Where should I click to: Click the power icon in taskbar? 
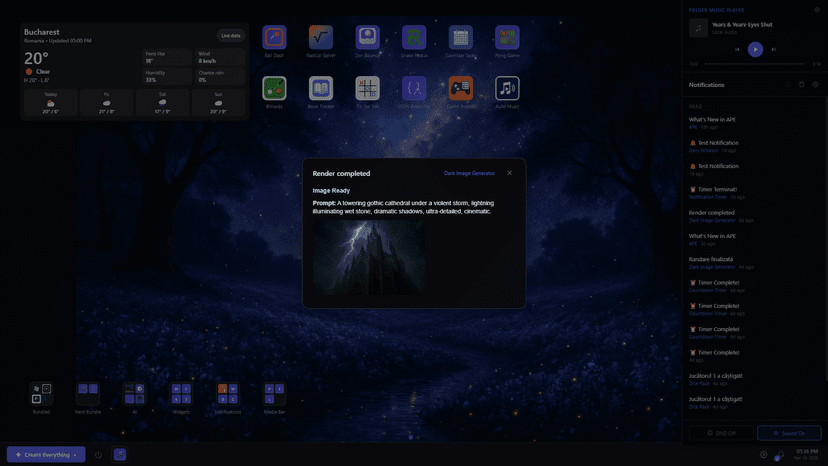tap(98, 455)
